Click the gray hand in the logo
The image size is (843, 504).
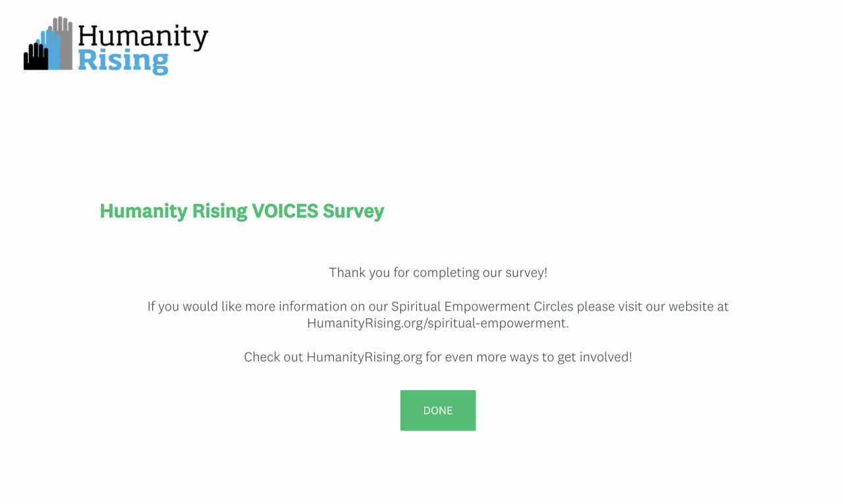click(x=63, y=41)
